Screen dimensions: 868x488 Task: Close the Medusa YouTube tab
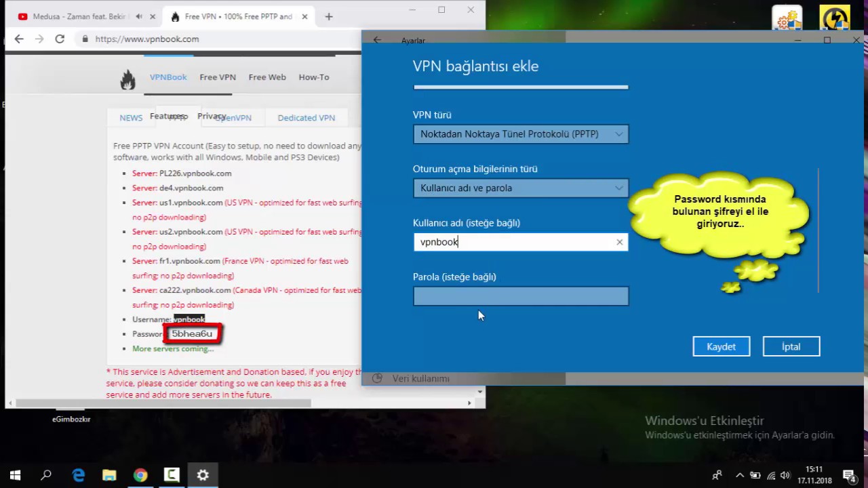click(152, 16)
